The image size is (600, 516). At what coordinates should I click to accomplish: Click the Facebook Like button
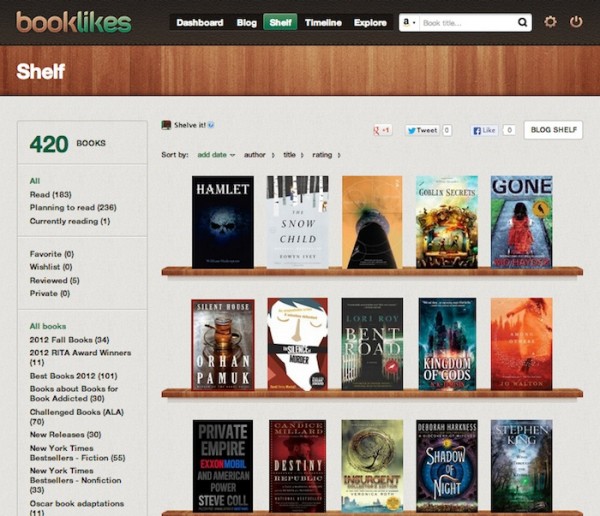coord(484,130)
